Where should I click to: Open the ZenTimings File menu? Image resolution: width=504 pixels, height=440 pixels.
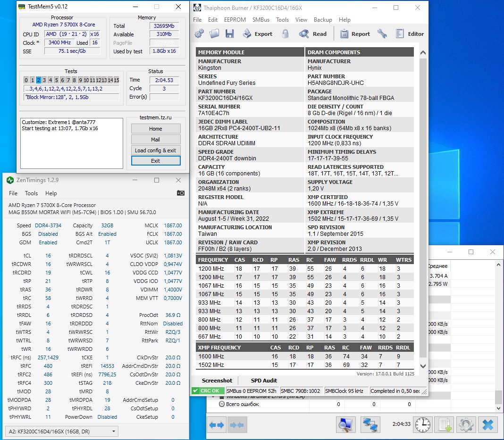(x=13, y=193)
